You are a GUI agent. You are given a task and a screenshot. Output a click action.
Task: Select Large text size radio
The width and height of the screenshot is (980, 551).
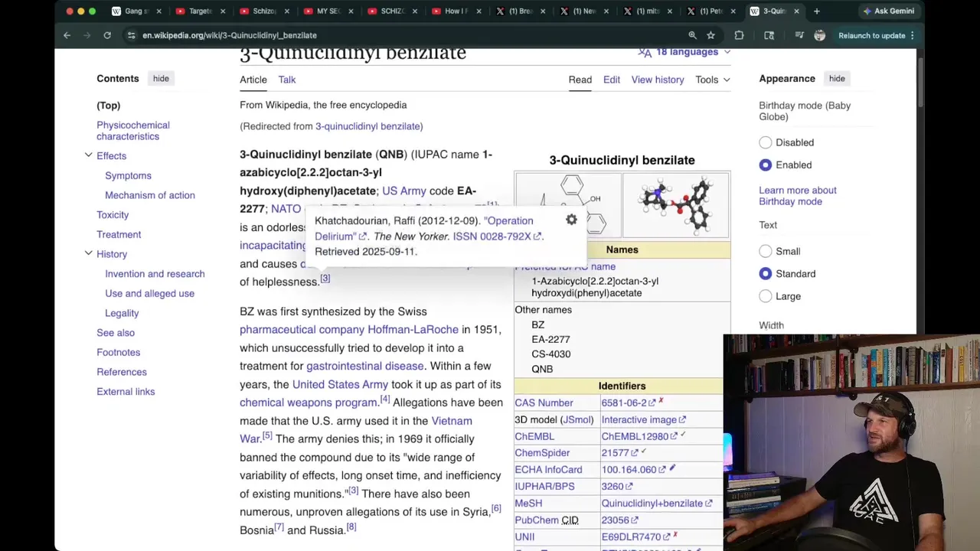click(x=765, y=296)
